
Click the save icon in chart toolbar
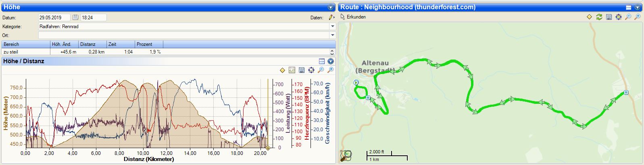point(301,70)
